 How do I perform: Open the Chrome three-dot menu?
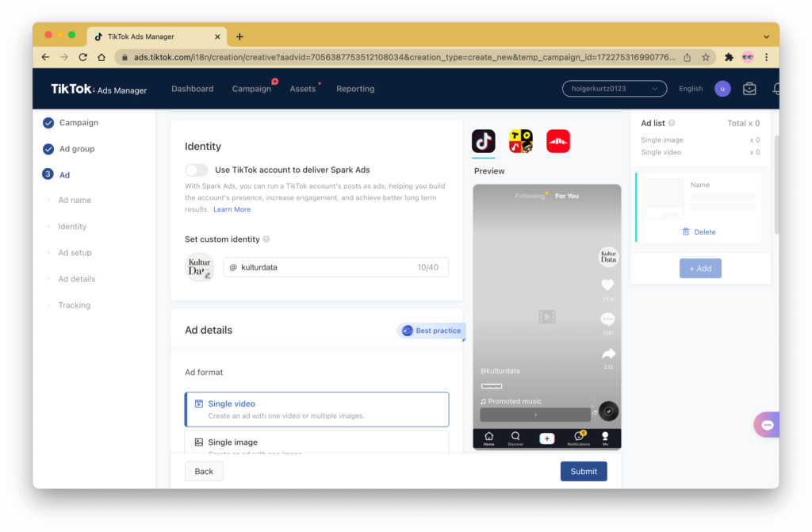coord(767,57)
